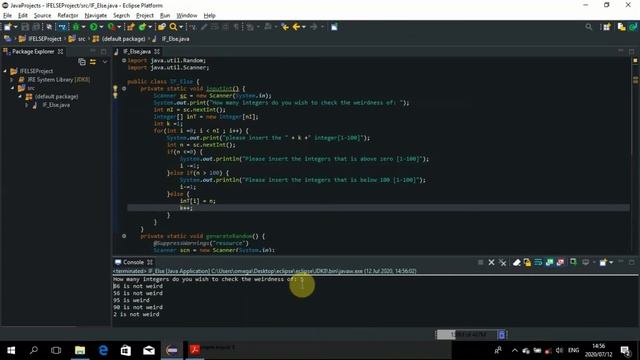Click the yellow Search magnifier icon

(x=173, y=27)
